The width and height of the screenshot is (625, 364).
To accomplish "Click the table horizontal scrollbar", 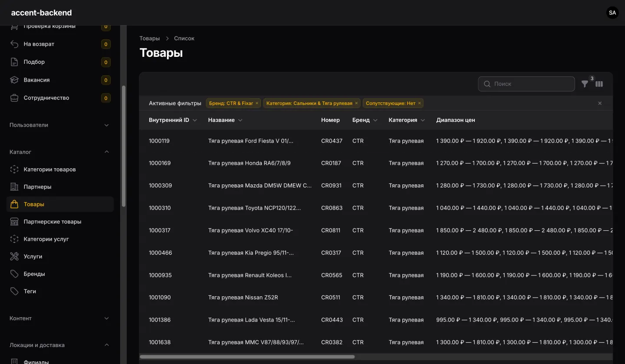I will pos(247,357).
